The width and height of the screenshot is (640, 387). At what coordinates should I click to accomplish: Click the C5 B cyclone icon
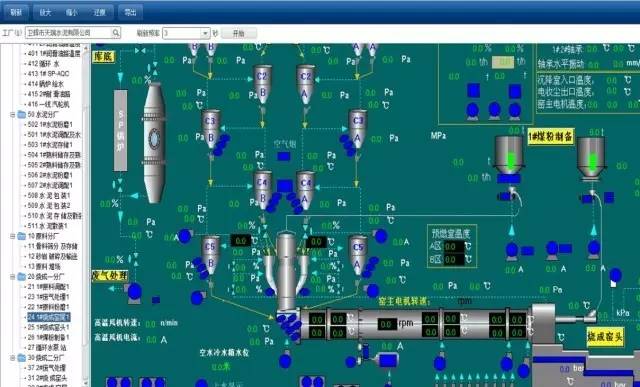coord(211,255)
